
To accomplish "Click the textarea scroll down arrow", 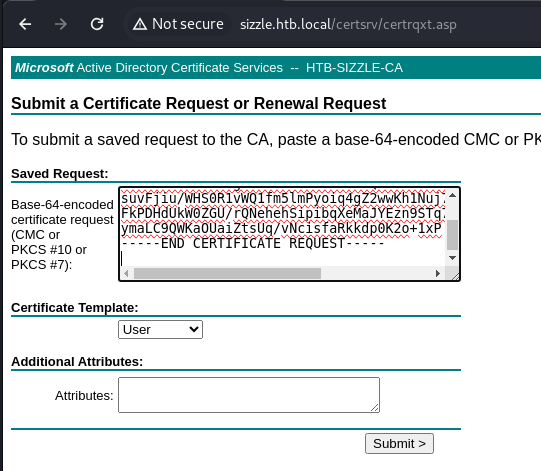I will 453,258.
